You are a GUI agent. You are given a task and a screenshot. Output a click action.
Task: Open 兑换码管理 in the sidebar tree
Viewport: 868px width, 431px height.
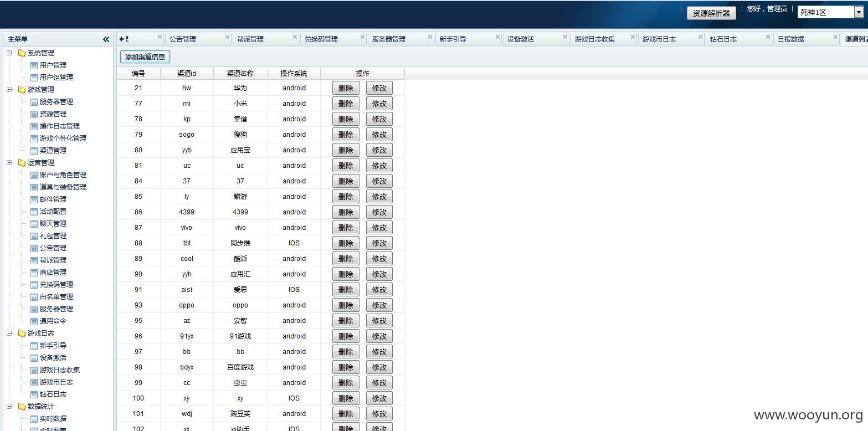tap(57, 285)
